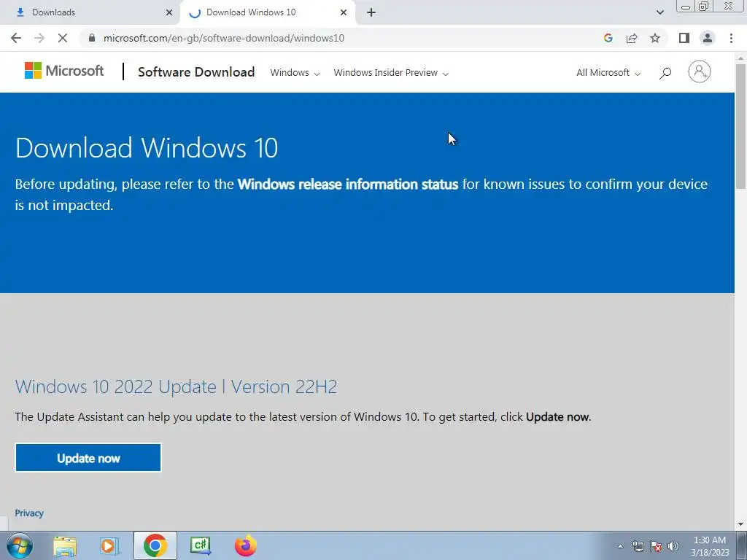This screenshot has height=560, width=747.
Task: Expand the Windows Insider Preview menu
Action: tap(391, 72)
